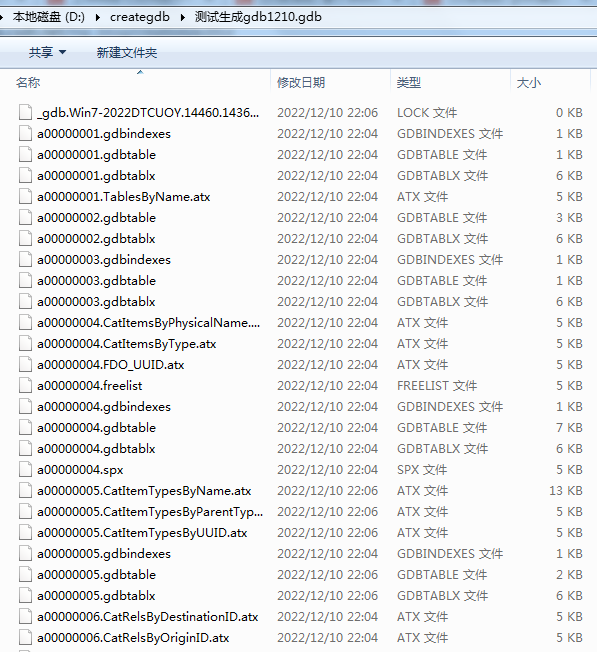
Task: Click file icon of a00000006.CatRelsByOriginID.atx
Action: 25,637
